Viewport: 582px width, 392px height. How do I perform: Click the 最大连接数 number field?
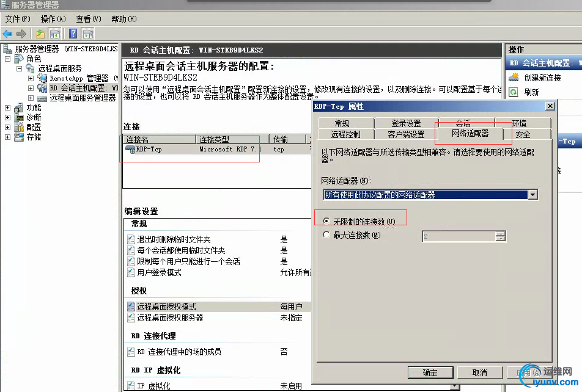click(x=459, y=236)
